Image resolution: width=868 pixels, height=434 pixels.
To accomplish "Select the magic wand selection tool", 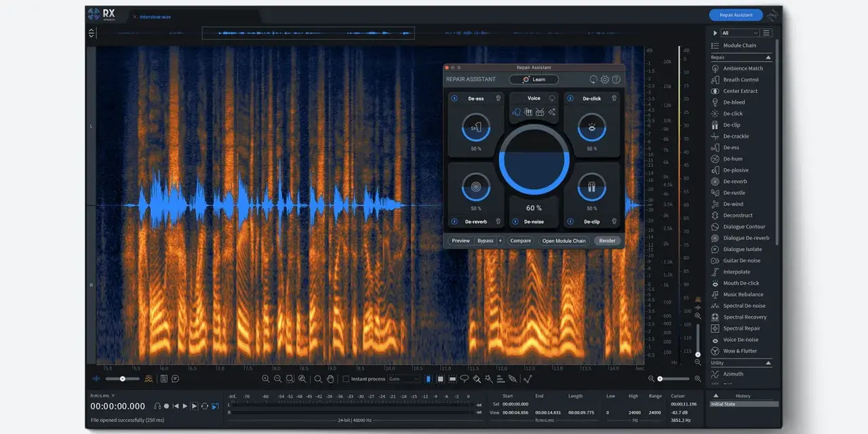I will 489,379.
